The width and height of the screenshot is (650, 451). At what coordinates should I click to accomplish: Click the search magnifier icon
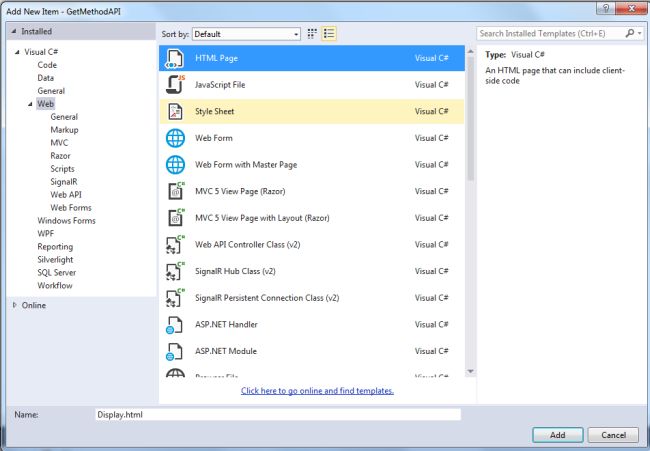tap(630, 34)
